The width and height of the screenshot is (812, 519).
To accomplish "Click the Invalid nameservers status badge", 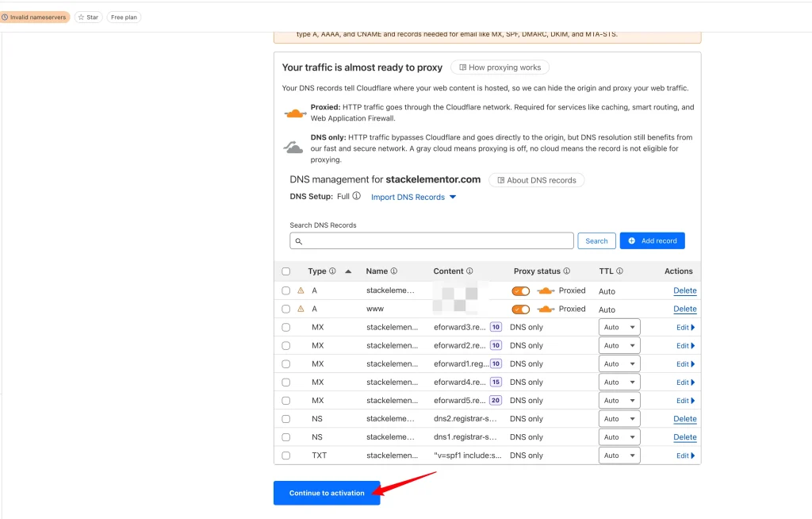I will click(34, 17).
